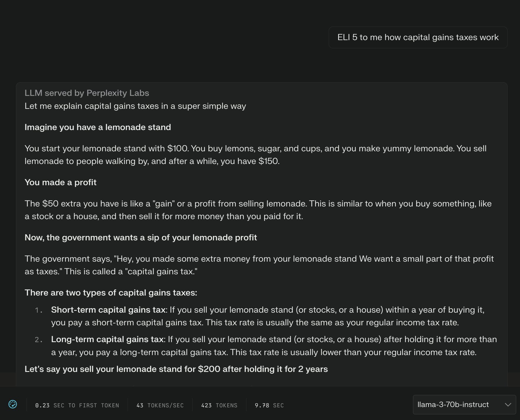
Task: Click the Let me explain capital gains intro line
Action: pyautogui.click(x=135, y=106)
